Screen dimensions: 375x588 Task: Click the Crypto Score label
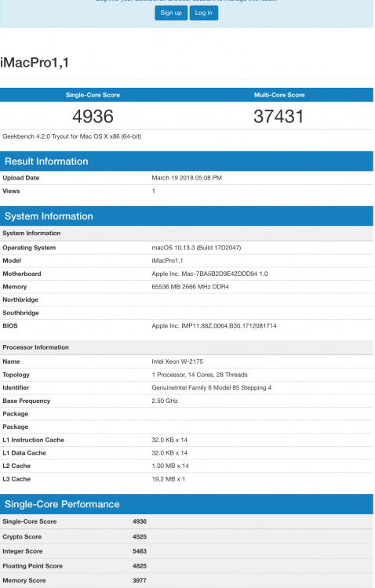click(22, 536)
